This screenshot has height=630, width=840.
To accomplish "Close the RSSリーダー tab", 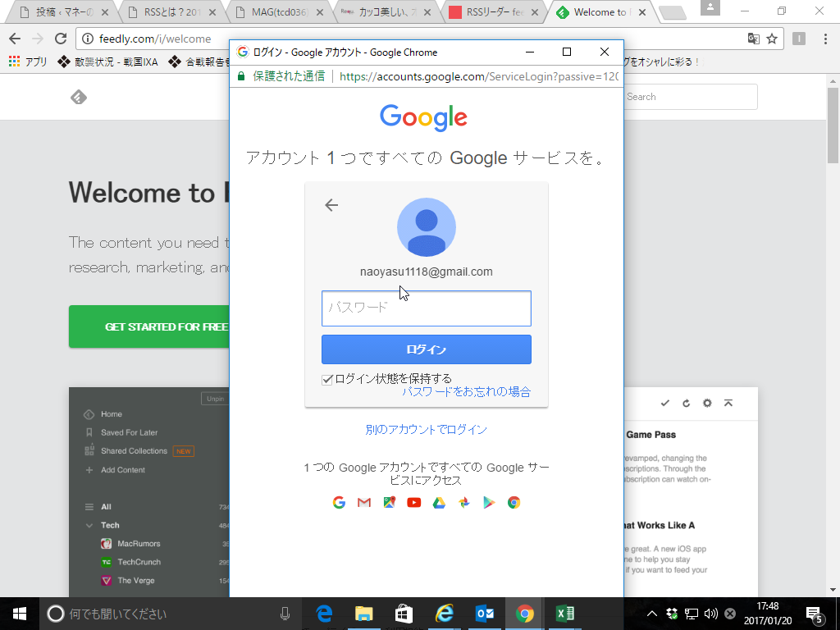I will pos(535,12).
